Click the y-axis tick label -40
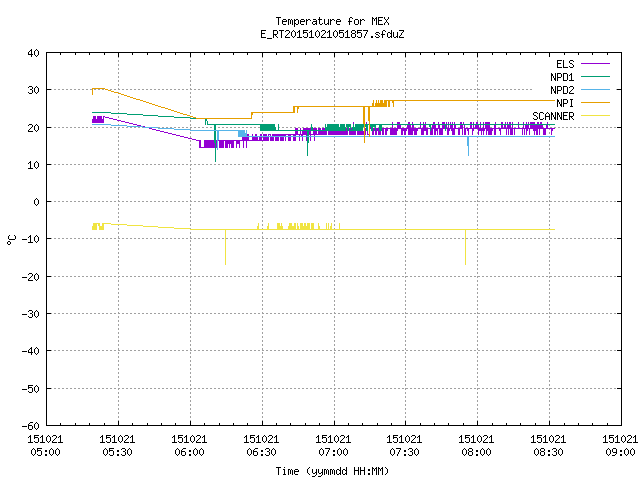This screenshot has width=640, height=480. point(31,351)
